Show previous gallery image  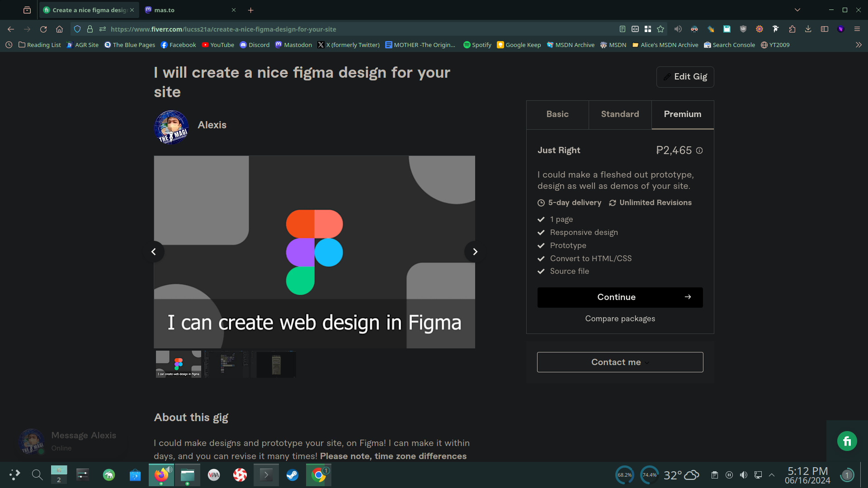coord(154,252)
